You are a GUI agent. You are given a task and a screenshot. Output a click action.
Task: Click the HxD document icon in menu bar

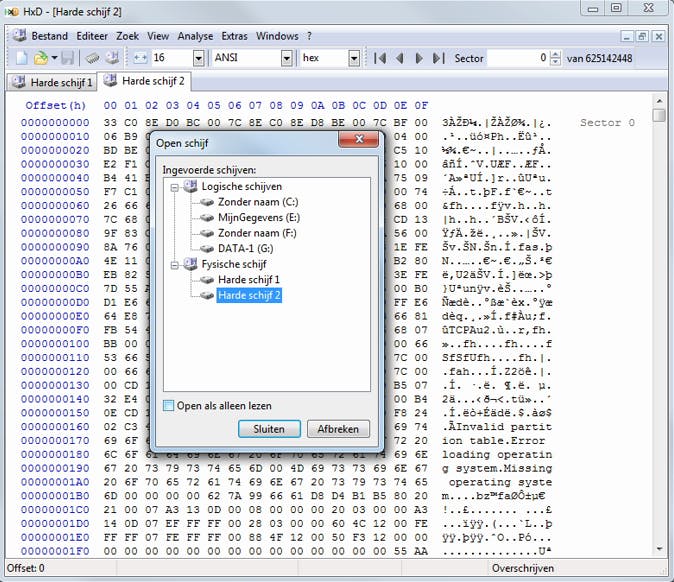pos(19,36)
